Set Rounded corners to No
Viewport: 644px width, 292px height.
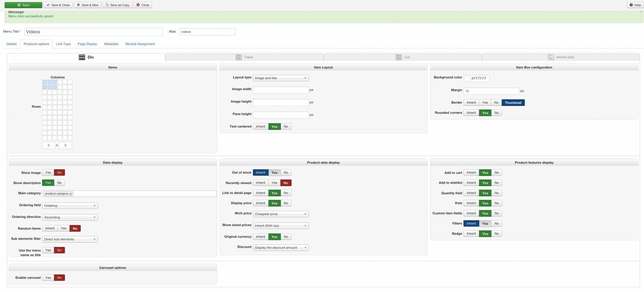tap(497, 113)
